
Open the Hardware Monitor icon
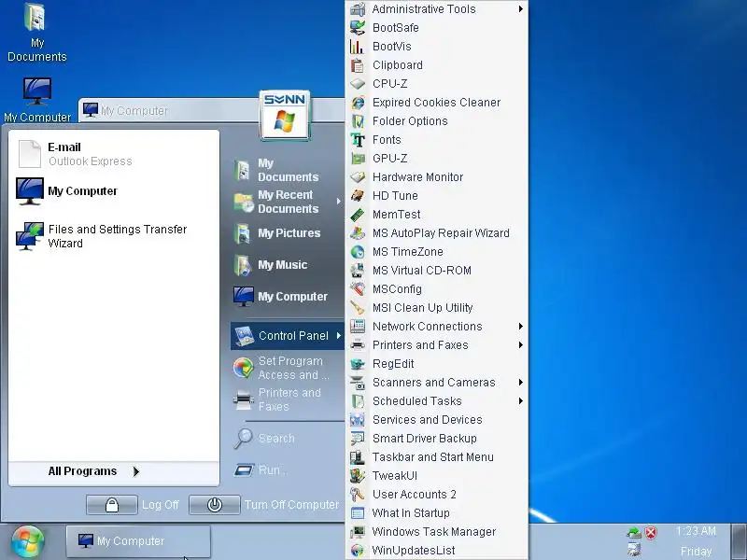358,177
